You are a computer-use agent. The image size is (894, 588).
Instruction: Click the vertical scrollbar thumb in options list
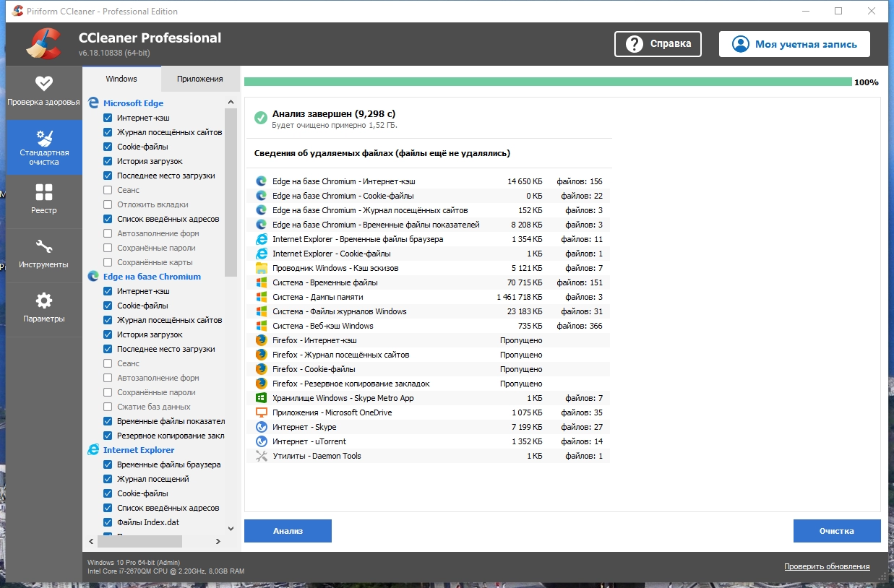[231, 193]
